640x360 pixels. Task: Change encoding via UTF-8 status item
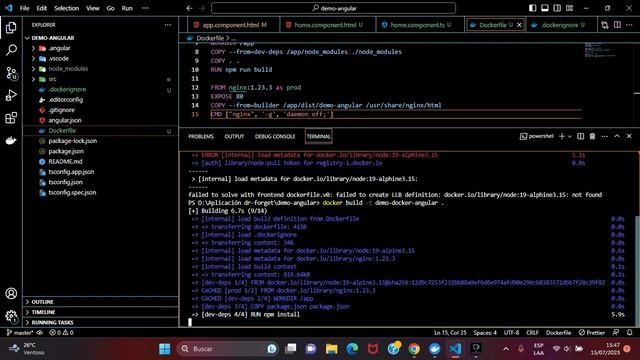coord(511,333)
